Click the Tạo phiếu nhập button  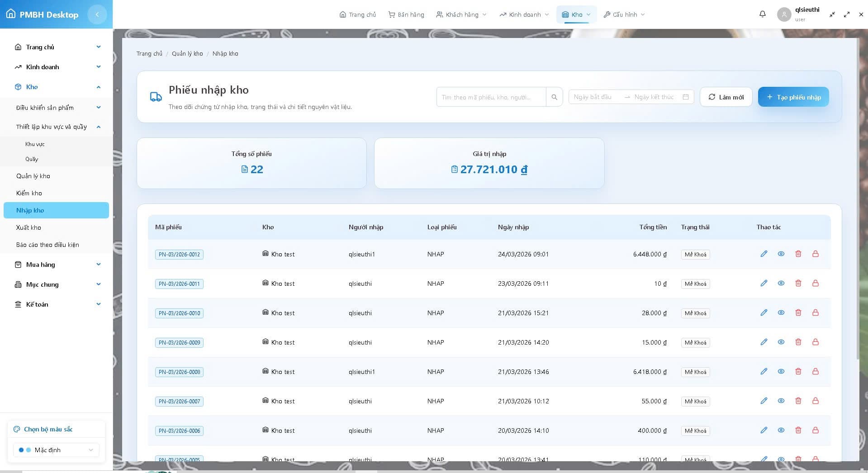pyautogui.click(x=793, y=96)
